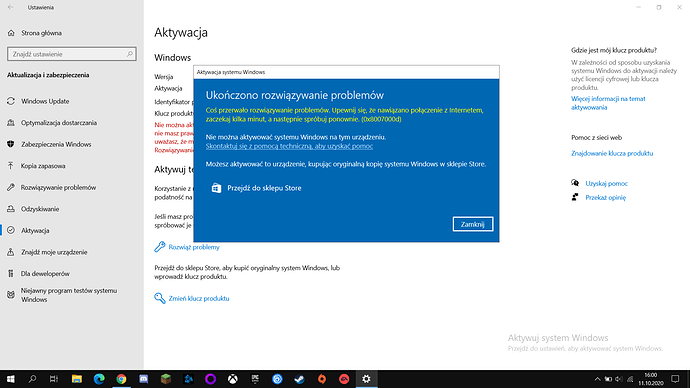690x388 pixels.
Task: Open the purple ring app on the taskbar
Action: (210, 379)
